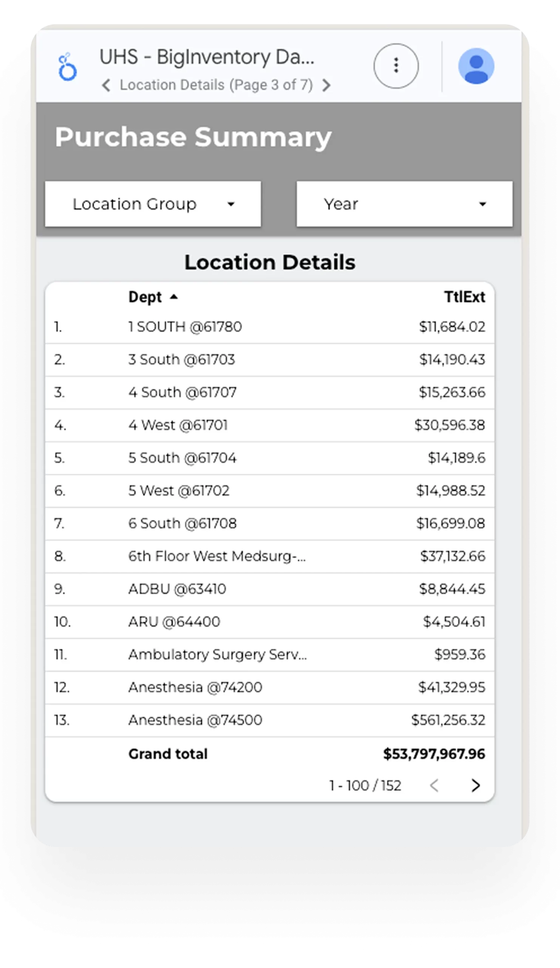Select the ADBU @63410 row
This screenshot has width=560, height=968.
point(177,589)
